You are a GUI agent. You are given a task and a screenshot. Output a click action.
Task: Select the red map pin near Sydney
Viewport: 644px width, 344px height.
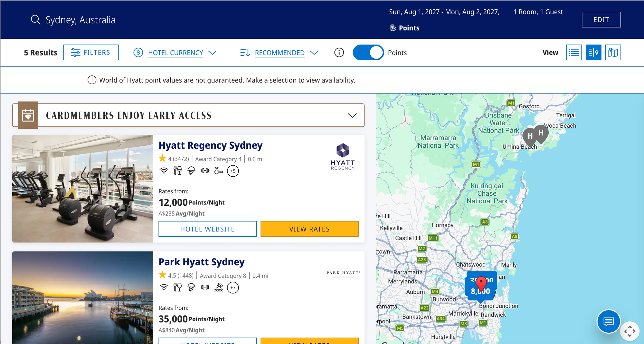click(x=481, y=284)
